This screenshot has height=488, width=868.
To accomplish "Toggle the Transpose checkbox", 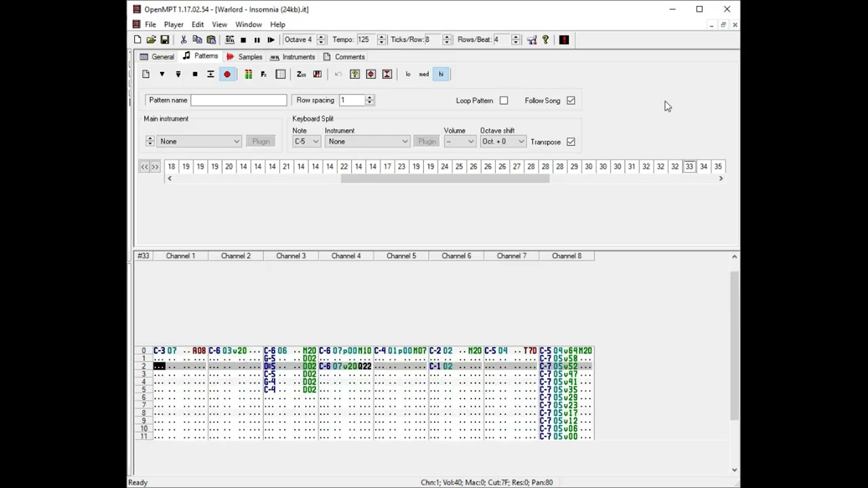I will 571,142.
